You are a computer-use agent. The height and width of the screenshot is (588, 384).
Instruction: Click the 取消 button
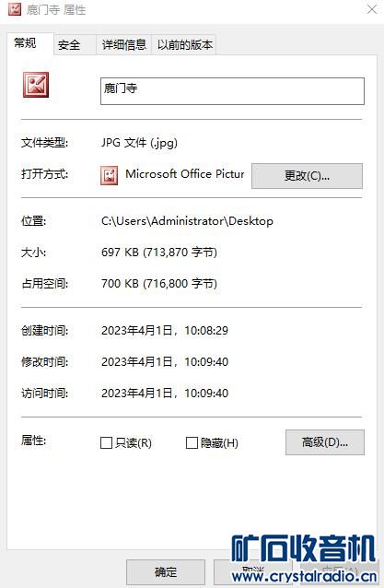pos(253,572)
